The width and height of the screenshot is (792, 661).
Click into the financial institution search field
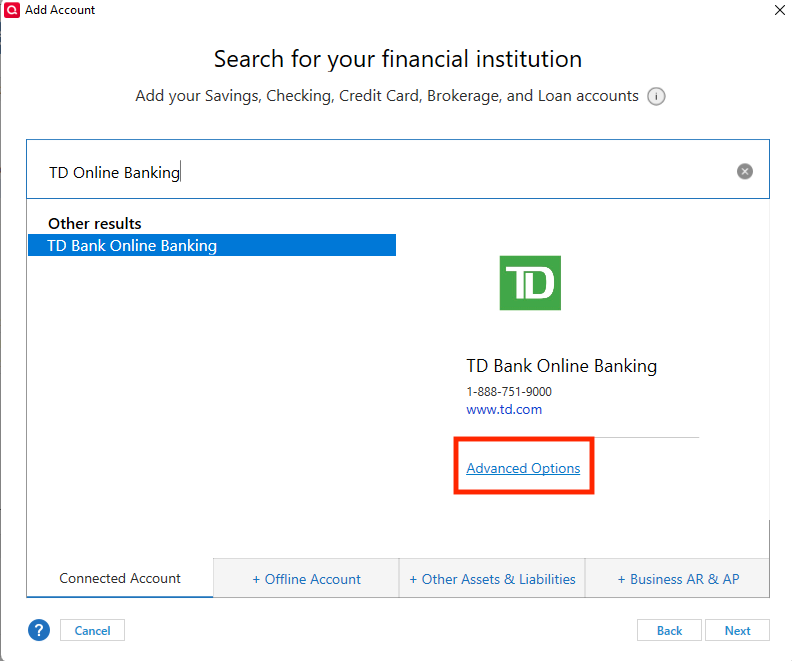point(398,169)
